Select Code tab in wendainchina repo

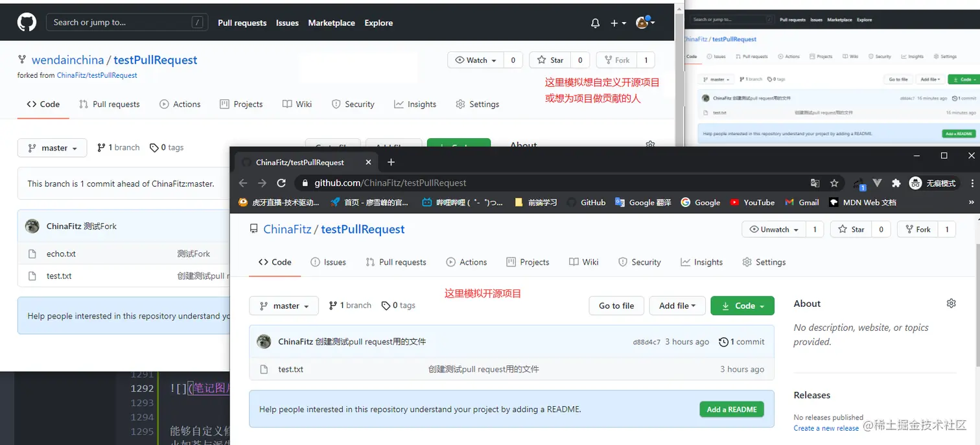[43, 104]
